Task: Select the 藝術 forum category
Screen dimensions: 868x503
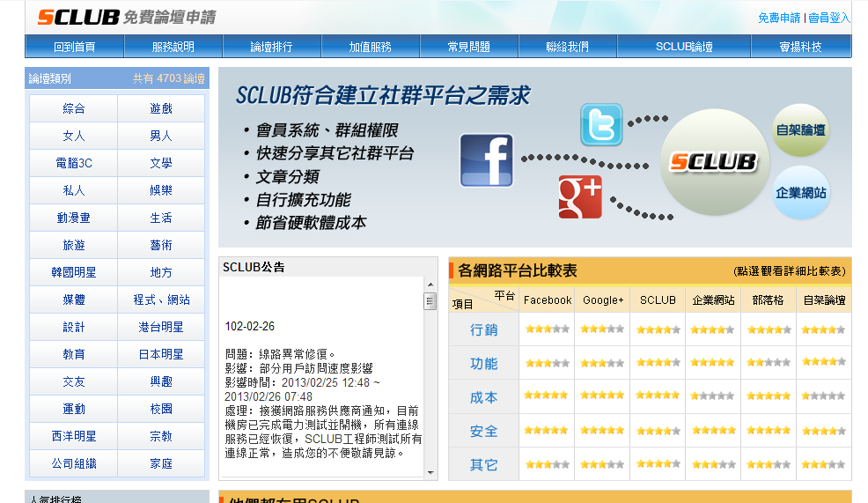Action: [161, 245]
